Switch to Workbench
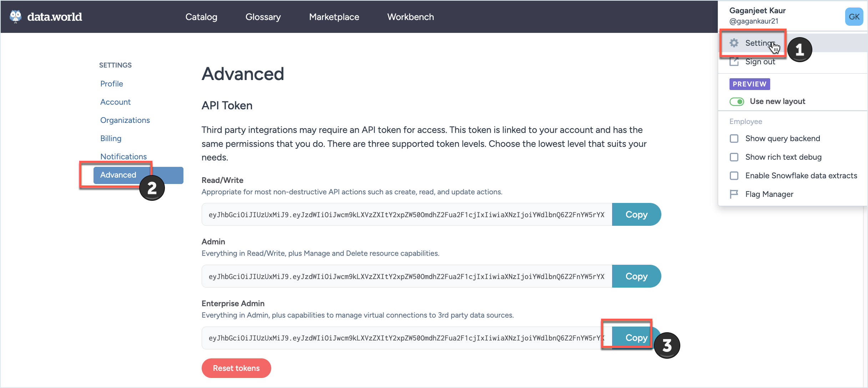Viewport: 868px width, 388px height. pyautogui.click(x=410, y=17)
